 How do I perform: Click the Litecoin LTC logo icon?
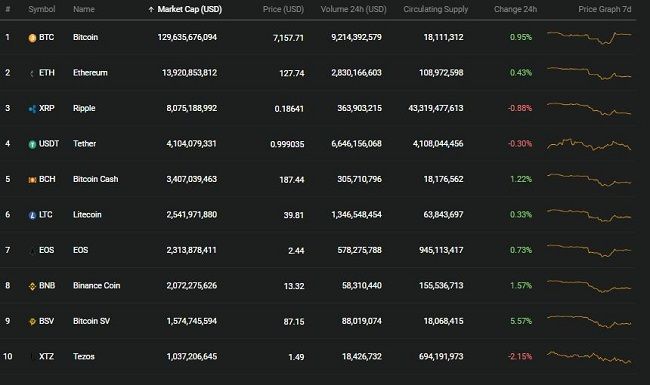pyautogui.click(x=32, y=216)
